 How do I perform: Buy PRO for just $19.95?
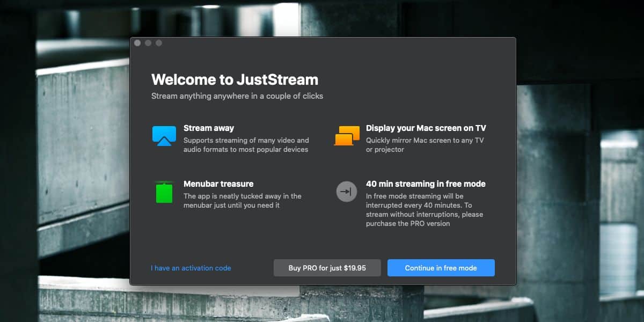(x=327, y=268)
